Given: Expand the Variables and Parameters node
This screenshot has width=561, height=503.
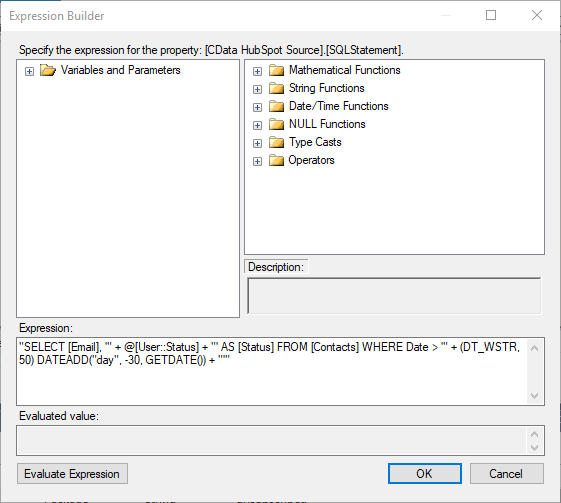Looking at the screenshot, I should coord(29,72).
